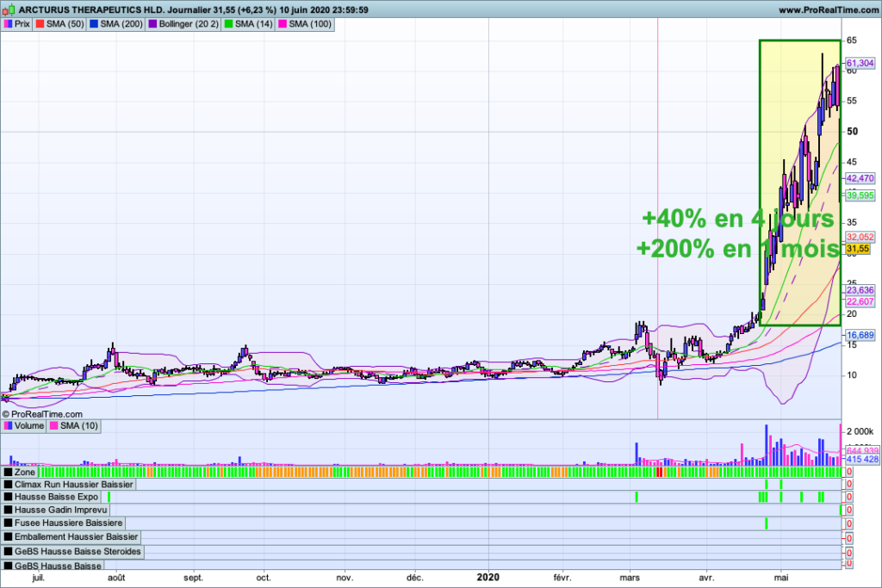
Task: Click the square beside Climax Run Haussier Baissier
Action: coord(8,485)
